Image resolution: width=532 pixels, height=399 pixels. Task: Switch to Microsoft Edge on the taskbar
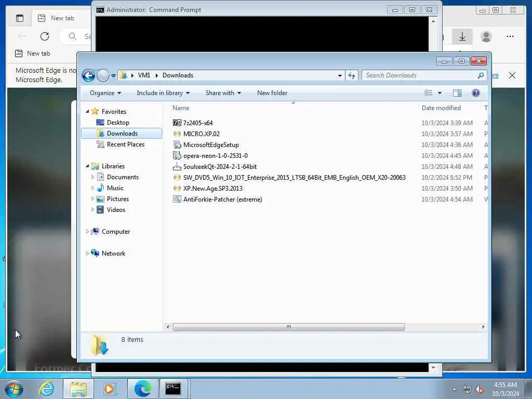[142, 389]
